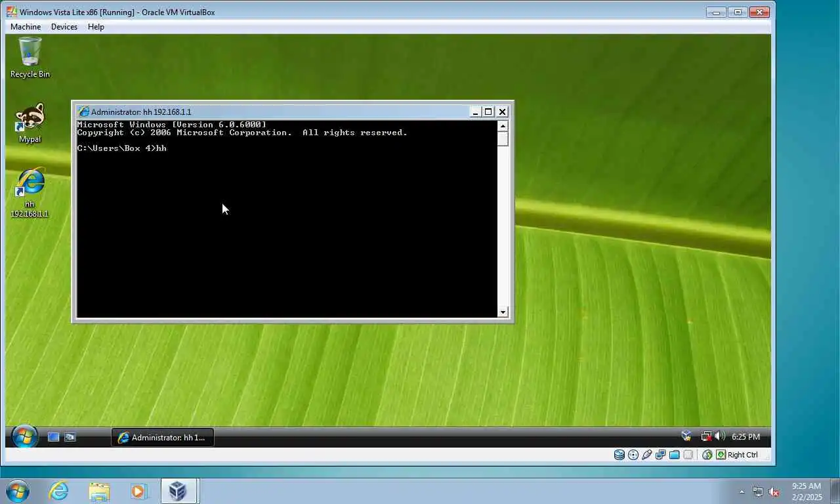840x504 pixels.
Task: Close the VirtualBox VM window
Action: (759, 12)
